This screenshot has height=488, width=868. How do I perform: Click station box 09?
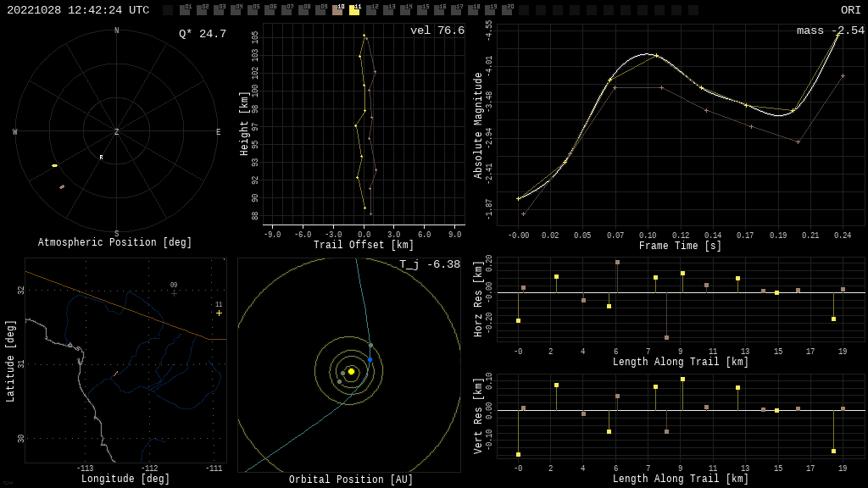pyautogui.click(x=320, y=10)
